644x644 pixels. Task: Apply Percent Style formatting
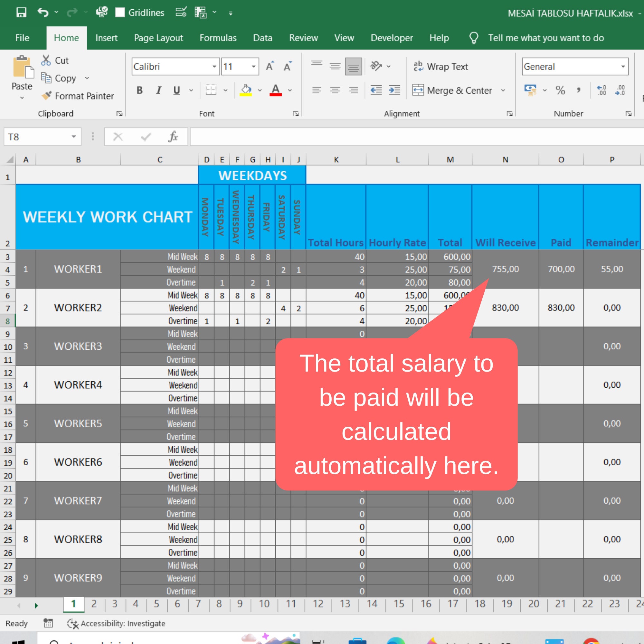click(x=560, y=90)
